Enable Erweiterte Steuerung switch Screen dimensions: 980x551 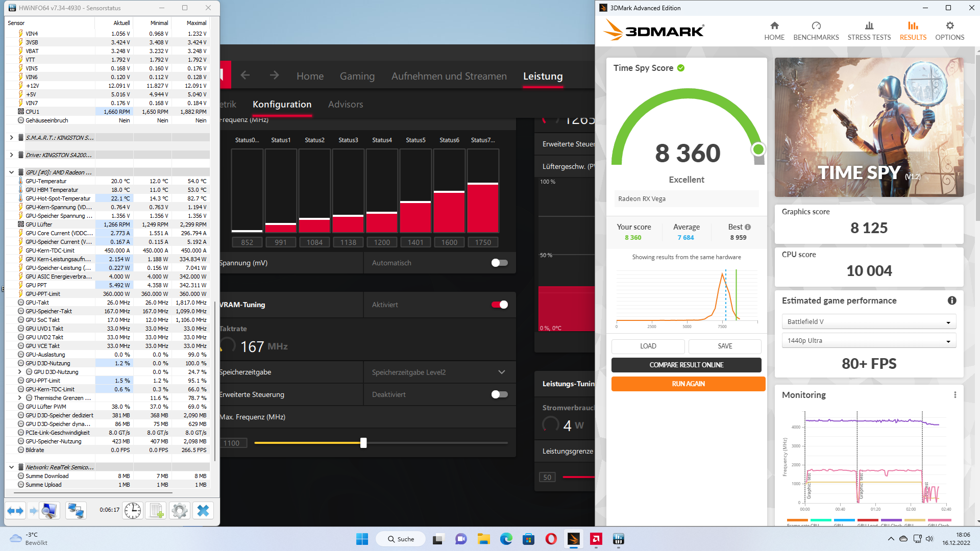pos(499,394)
